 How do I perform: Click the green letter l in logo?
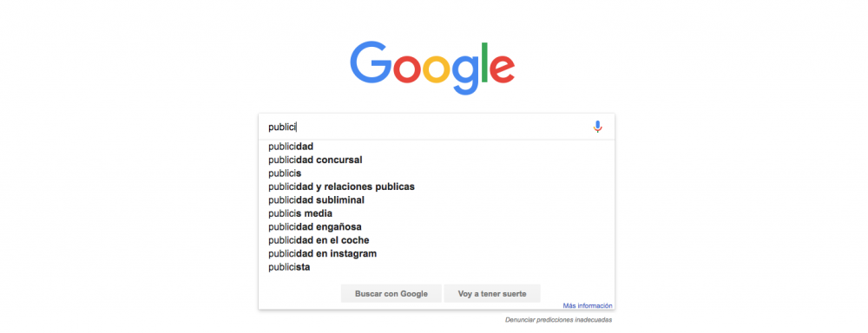[483, 62]
